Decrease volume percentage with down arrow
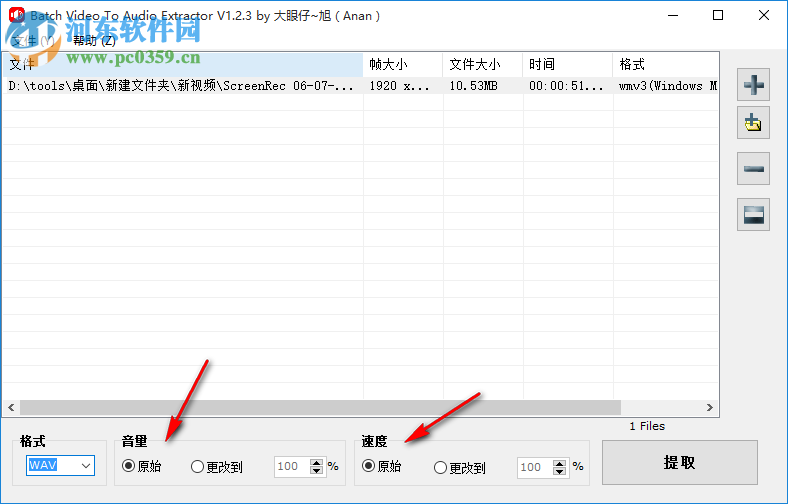 (x=316, y=471)
